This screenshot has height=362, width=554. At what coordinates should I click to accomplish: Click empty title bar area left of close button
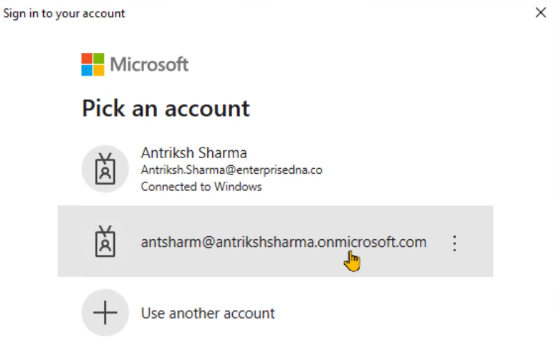click(329, 13)
